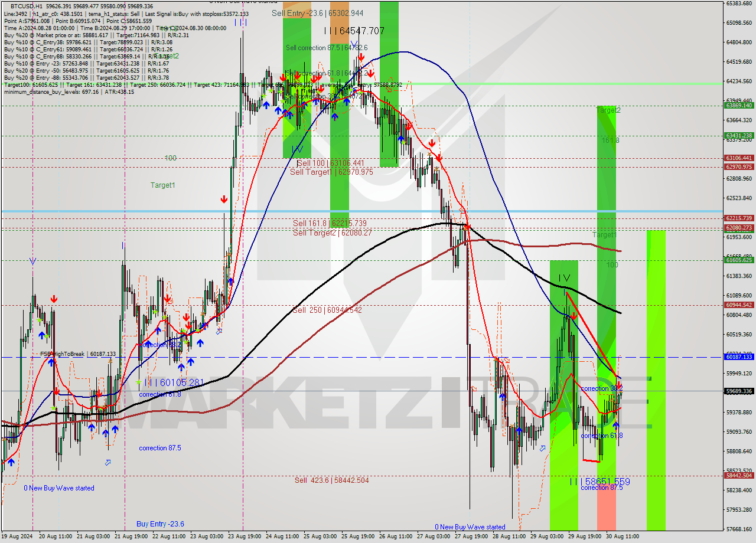This screenshot has width=756, height=543.
Task: Select the green 63431.238 price tag
Action: click(x=739, y=136)
